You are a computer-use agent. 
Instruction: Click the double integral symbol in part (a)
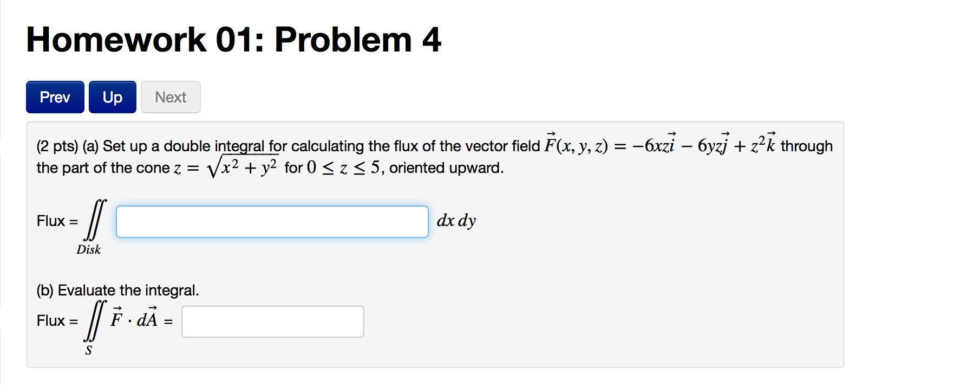[95, 220]
